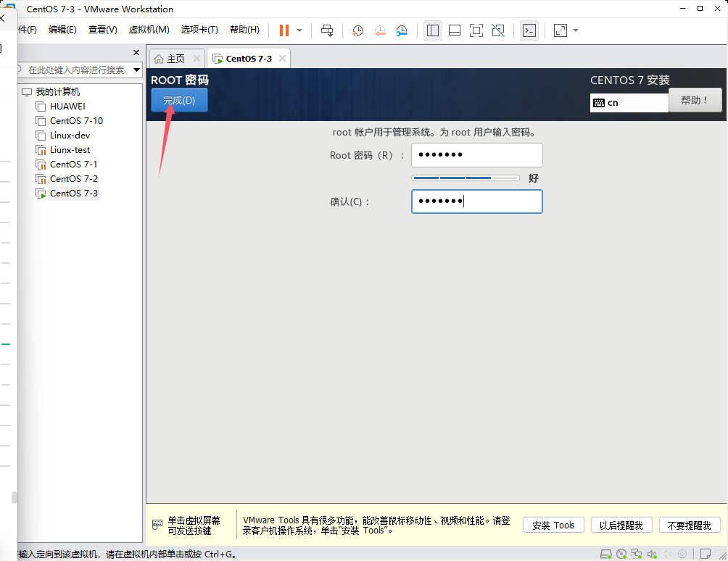
Task: Select the HUAWEI virtual machine
Action: pyautogui.click(x=67, y=107)
